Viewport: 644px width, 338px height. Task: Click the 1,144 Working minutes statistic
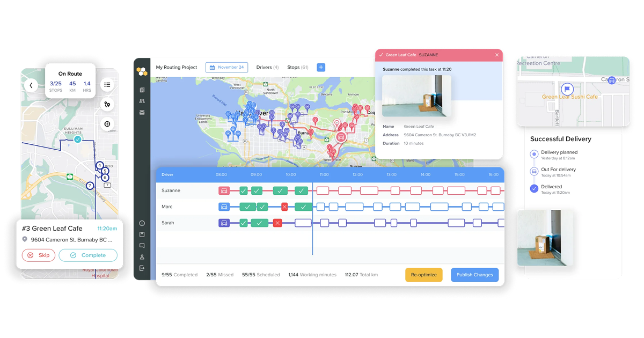(x=312, y=275)
